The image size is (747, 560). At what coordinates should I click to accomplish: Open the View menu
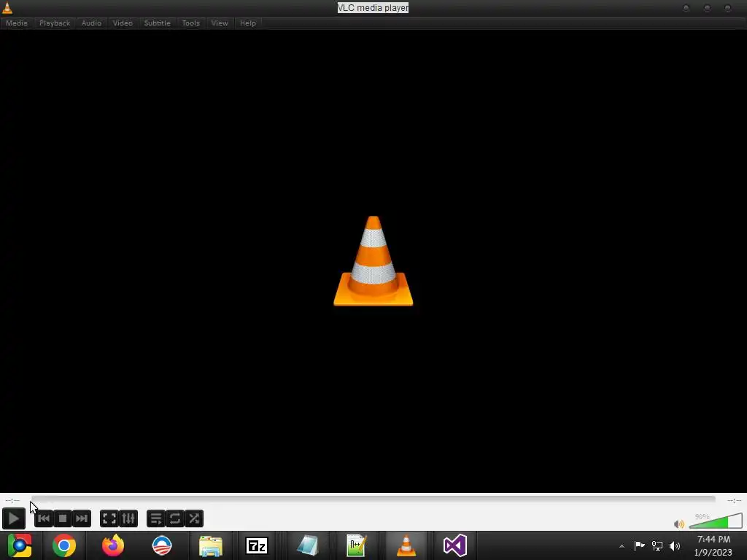[x=220, y=23]
